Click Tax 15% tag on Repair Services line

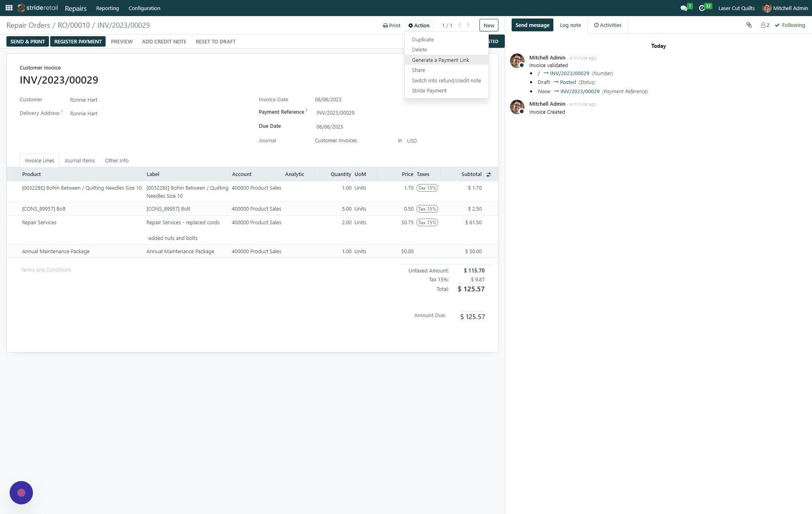(427, 222)
